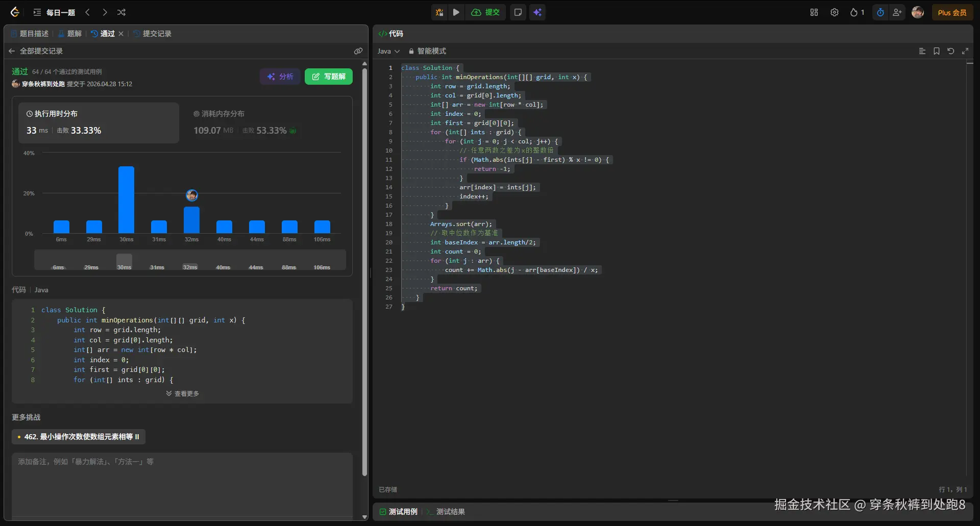Open settings gear in top bar
Screen dimensions: 980x526
tap(835, 12)
